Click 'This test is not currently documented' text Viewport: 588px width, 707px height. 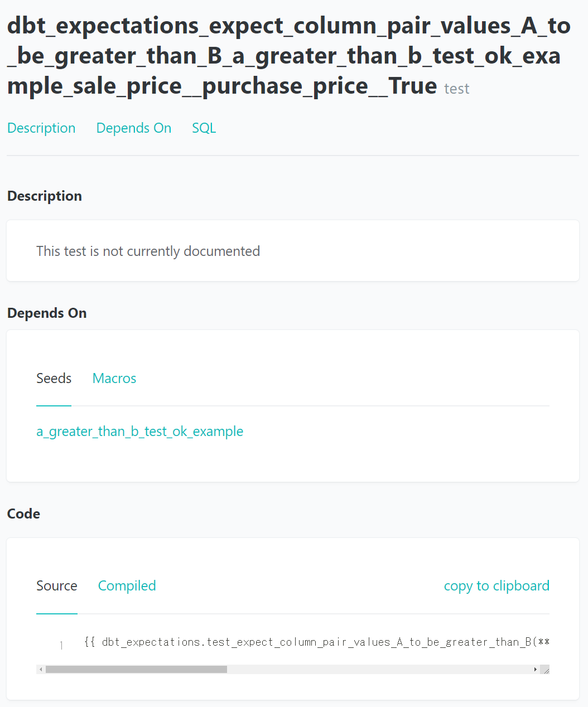[x=148, y=251]
